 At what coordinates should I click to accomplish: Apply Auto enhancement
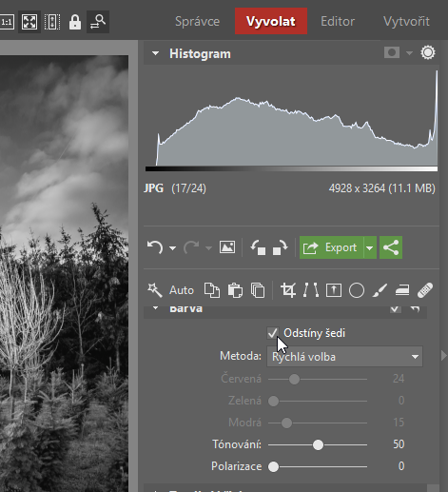170,290
